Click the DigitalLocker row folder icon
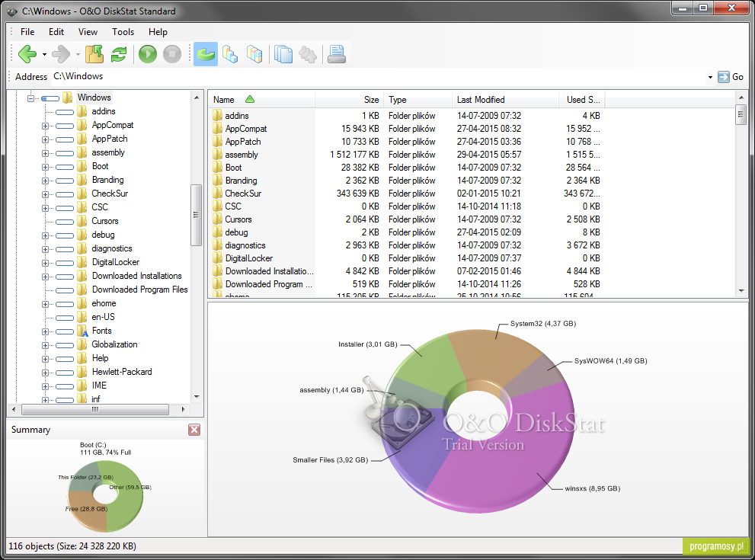 click(217, 258)
